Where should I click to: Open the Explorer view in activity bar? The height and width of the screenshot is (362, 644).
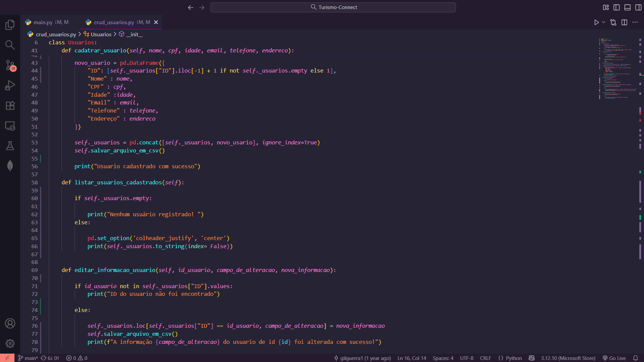(10, 25)
